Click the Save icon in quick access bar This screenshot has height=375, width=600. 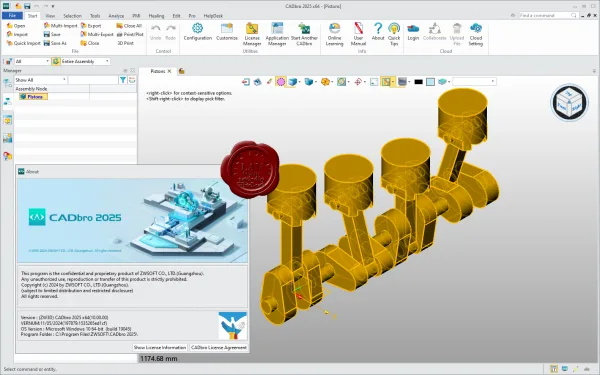tap(27, 6)
